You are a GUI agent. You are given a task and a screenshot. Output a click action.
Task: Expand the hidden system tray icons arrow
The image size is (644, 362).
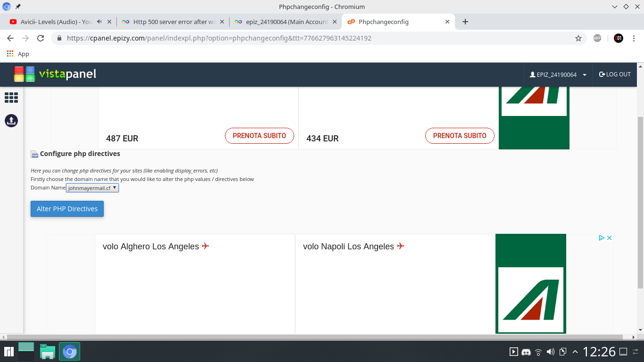(x=575, y=352)
